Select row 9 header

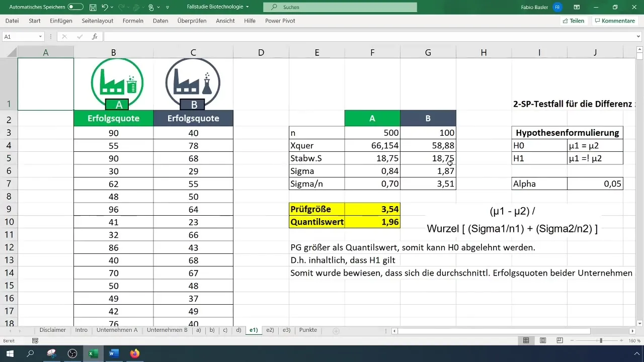pyautogui.click(x=9, y=210)
